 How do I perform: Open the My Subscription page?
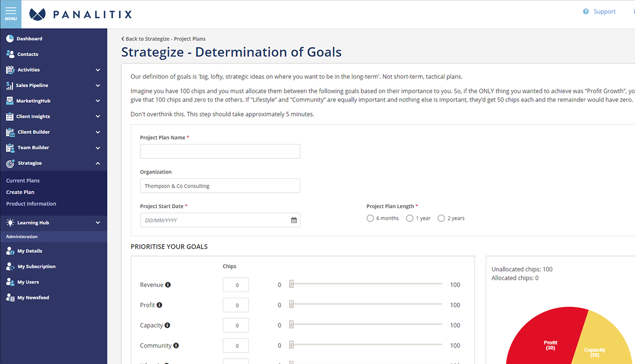tap(36, 266)
